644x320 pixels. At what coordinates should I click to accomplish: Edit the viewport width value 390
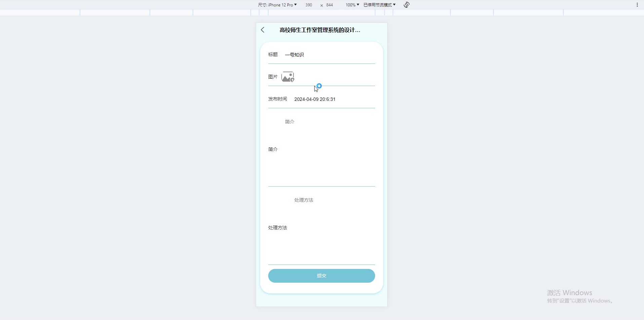click(x=309, y=5)
